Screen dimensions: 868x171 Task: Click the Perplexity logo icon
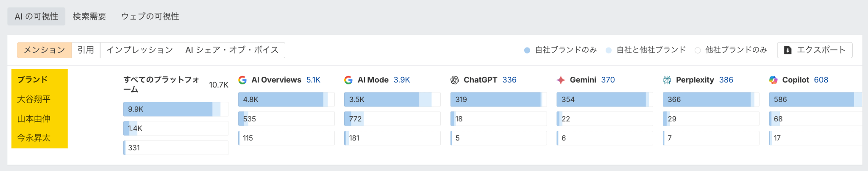(x=667, y=80)
